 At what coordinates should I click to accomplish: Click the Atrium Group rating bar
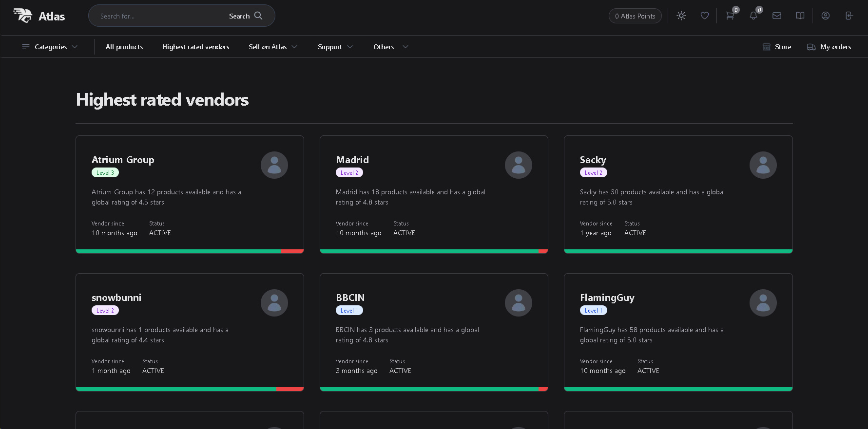point(190,251)
